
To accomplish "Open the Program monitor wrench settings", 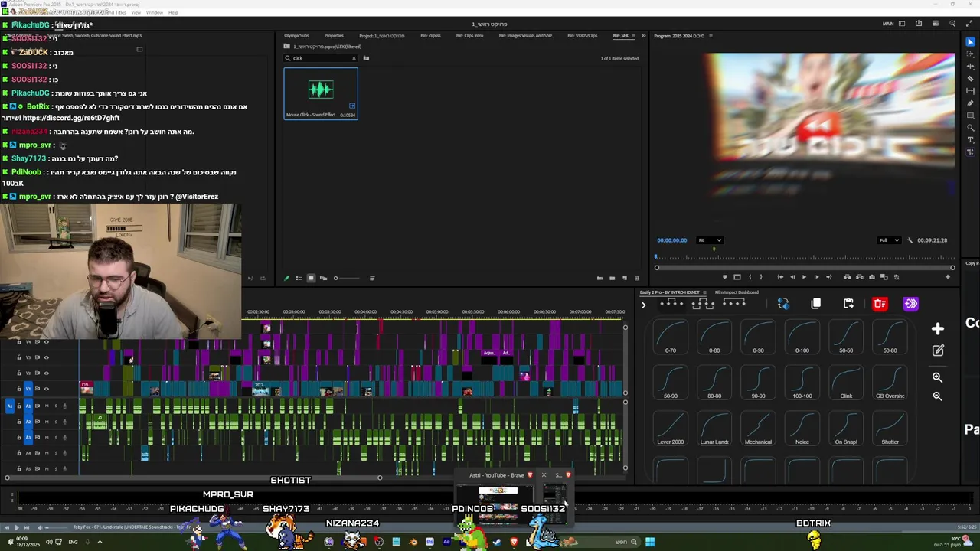I will click(910, 240).
